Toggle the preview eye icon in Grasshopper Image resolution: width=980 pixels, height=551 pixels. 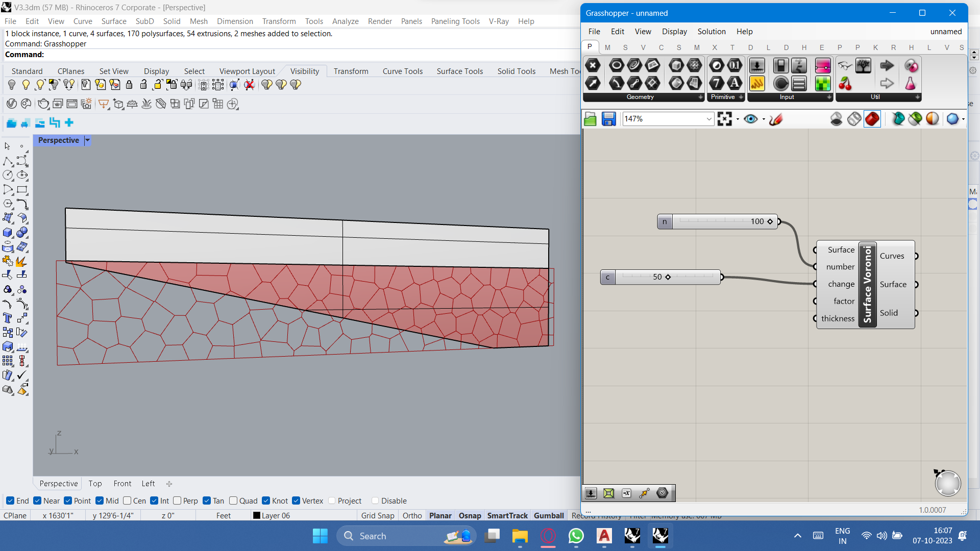click(750, 119)
